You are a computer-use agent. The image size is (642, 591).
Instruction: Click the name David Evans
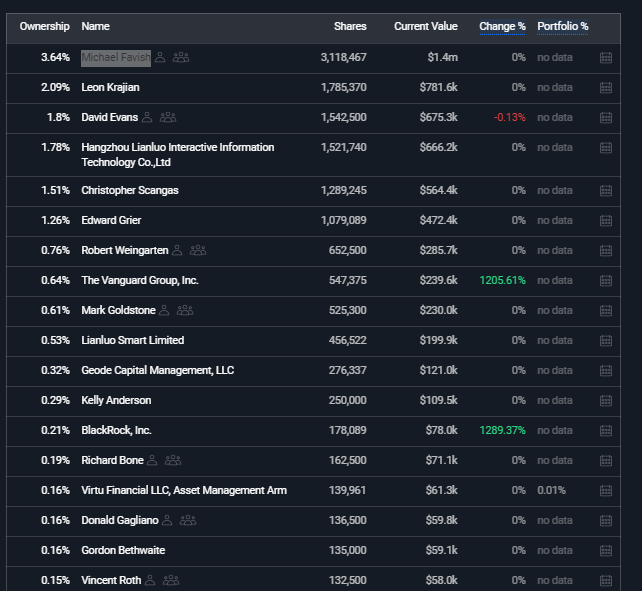coord(109,118)
